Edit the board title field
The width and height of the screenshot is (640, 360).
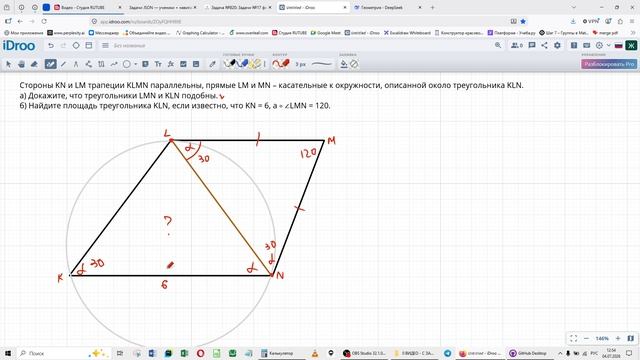pyautogui.click(x=129, y=46)
